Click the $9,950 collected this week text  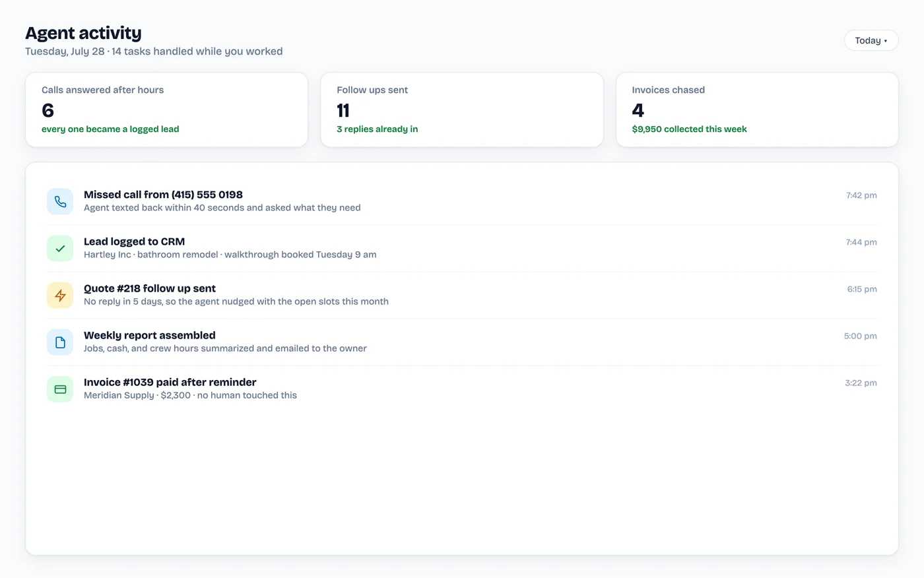(689, 129)
